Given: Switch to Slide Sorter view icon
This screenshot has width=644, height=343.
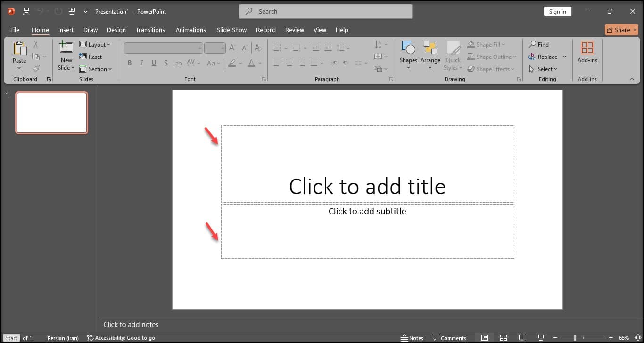Looking at the screenshot, I should (504, 338).
